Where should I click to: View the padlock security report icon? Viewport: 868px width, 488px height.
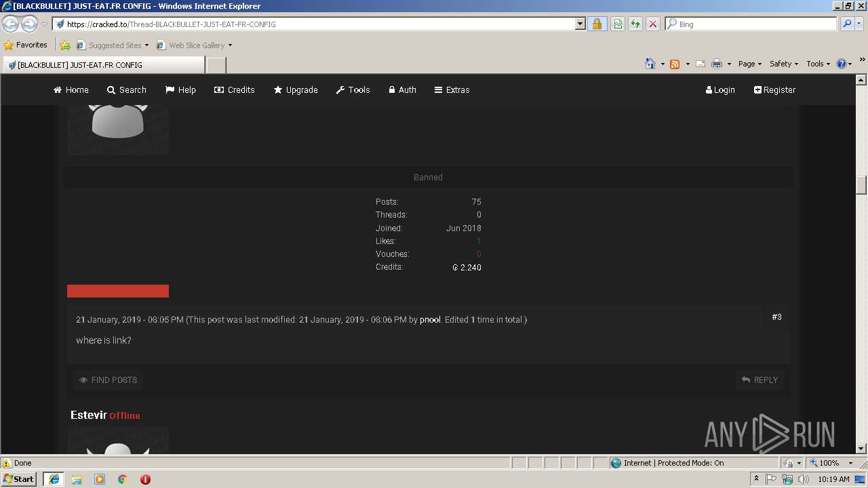click(x=597, y=24)
